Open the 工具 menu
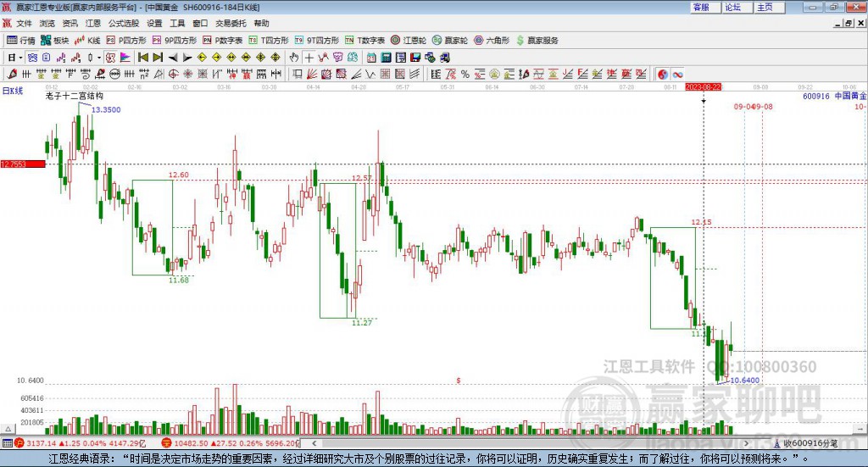868x467 pixels. pos(177,23)
